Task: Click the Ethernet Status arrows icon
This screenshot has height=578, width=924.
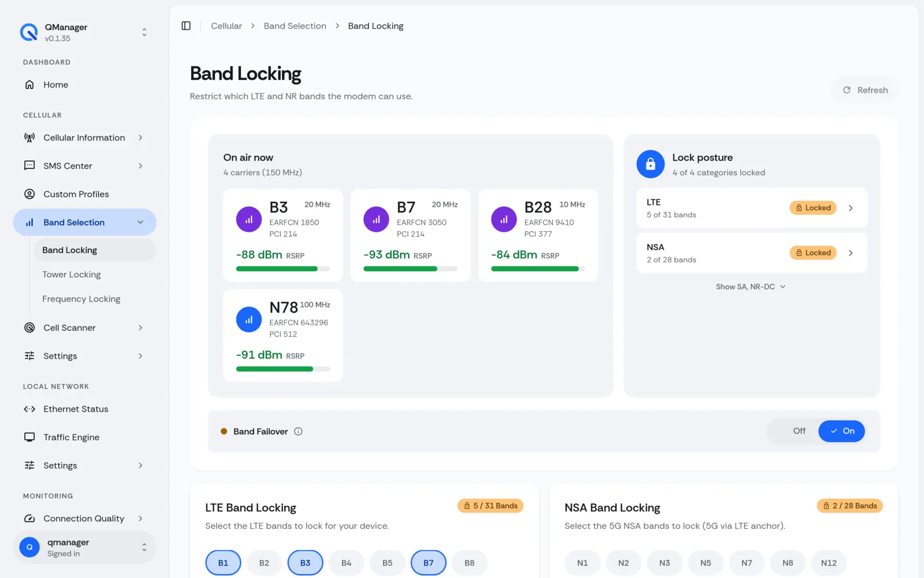Action: click(x=29, y=409)
